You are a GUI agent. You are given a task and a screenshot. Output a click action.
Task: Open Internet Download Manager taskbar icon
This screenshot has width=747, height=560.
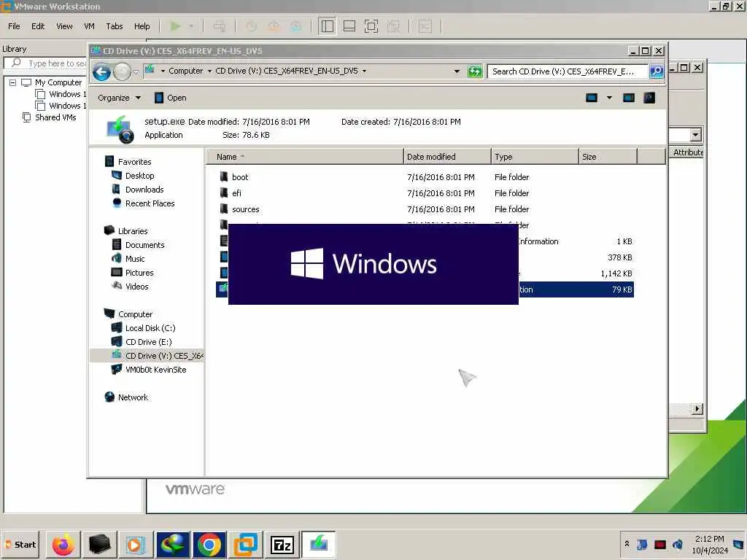(173, 545)
